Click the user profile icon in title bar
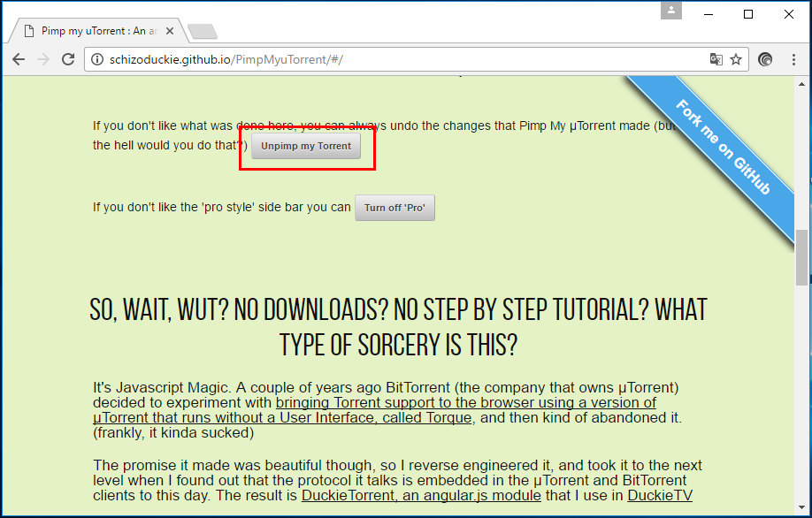812x518 pixels. (x=671, y=11)
